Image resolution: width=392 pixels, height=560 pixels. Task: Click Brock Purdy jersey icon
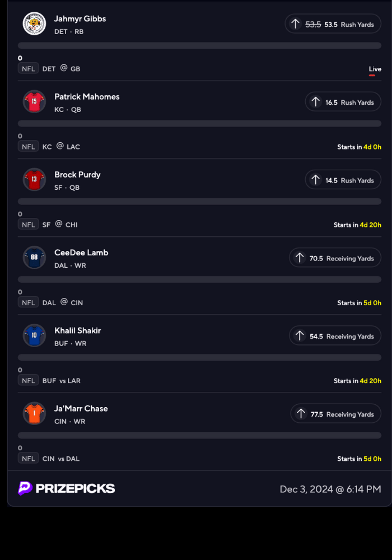[34, 179]
